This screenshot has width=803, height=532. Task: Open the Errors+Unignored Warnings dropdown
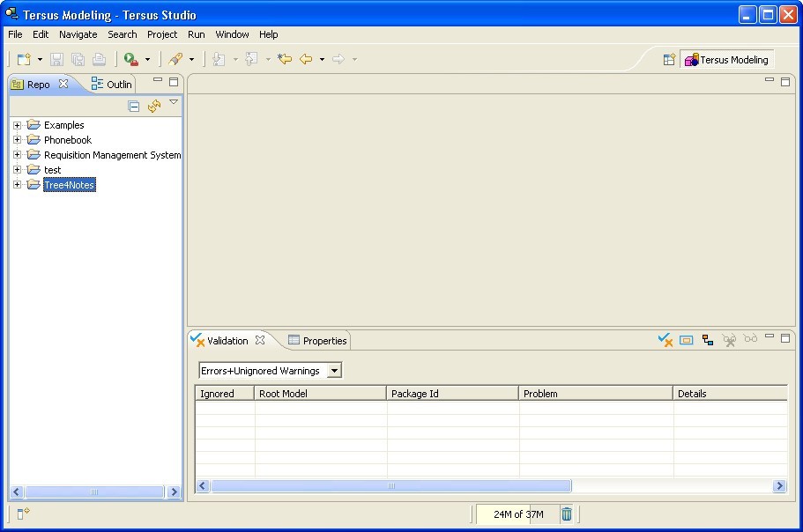click(335, 370)
